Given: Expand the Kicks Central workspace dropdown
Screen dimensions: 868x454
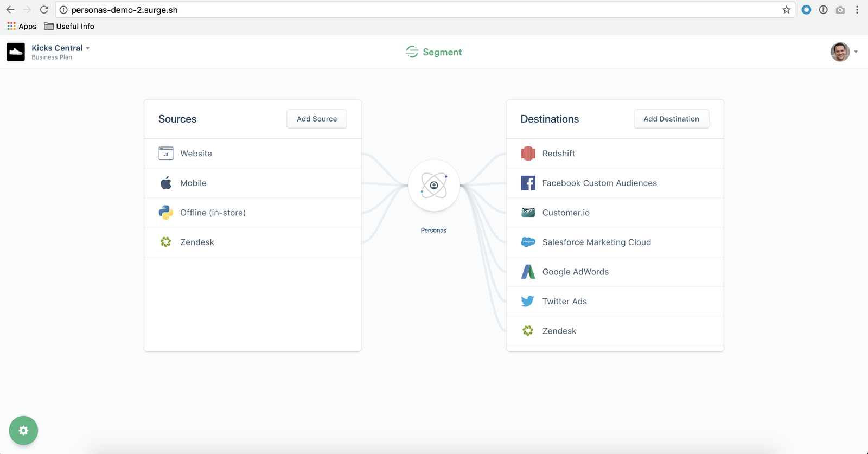Looking at the screenshot, I should pyautogui.click(x=88, y=48).
